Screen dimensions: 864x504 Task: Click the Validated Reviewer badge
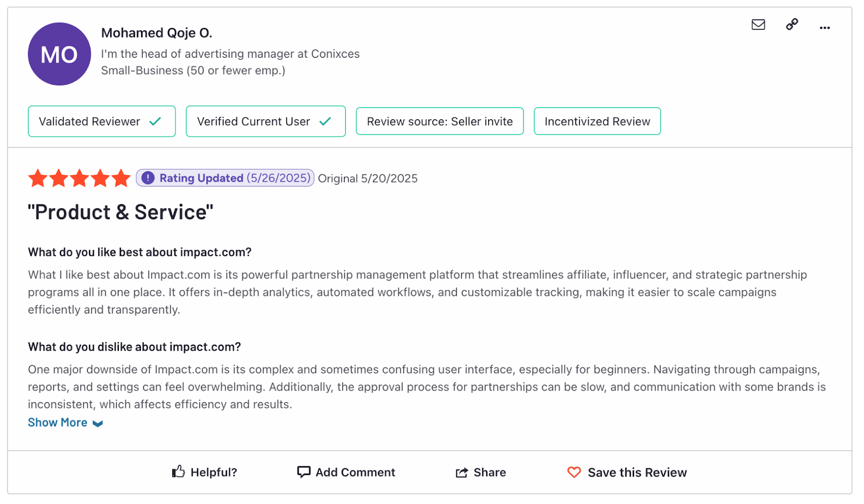coord(102,121)
